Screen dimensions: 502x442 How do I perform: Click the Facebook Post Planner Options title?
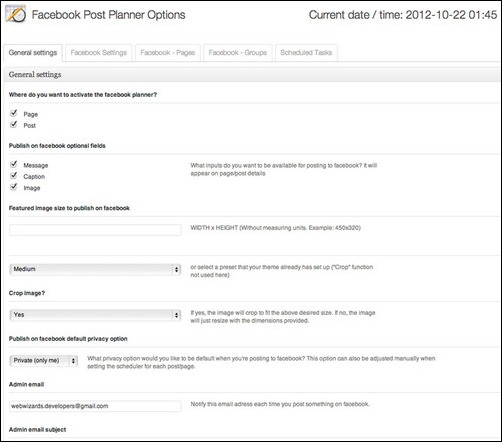click(x=108, y=15)
